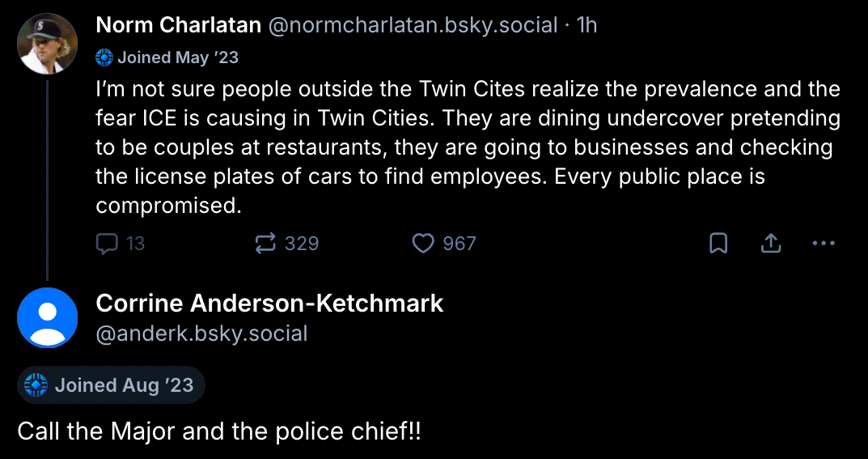Image resolution: width=868 pixels, height=459 pixels.
Task: Open Norm Charlatan's profile picture
Action: pos(47,44)
